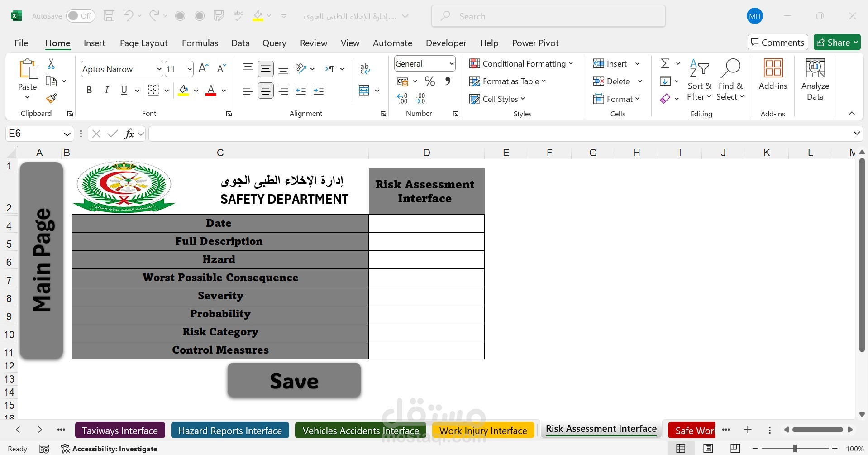Toggle Middle Align vertical alignment

tap(266, 69)
